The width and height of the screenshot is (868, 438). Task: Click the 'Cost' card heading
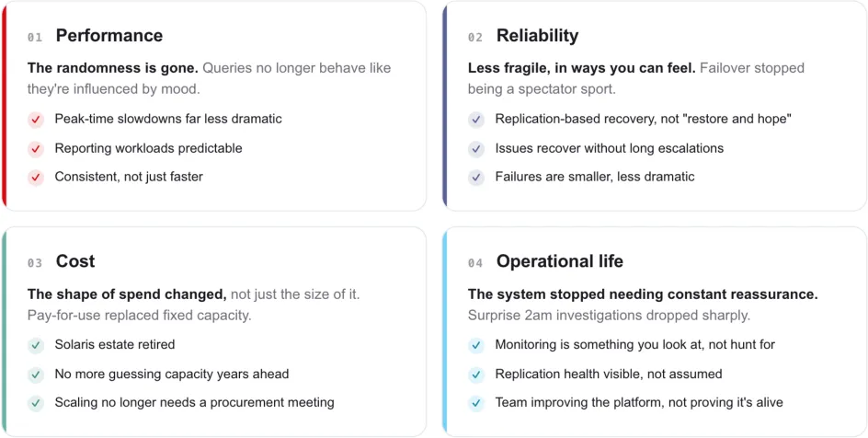(x=75, y=261)
